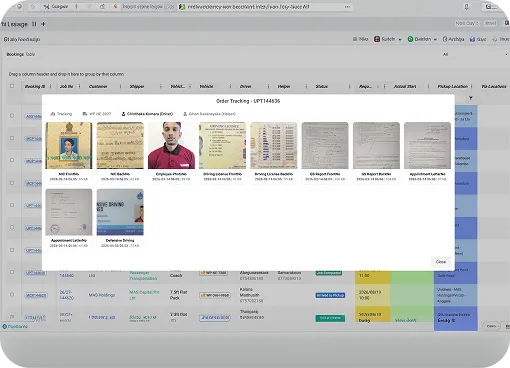510x368 pixels.
Task: Open the first-row Appointment Letter thumbnail
Action: (427, 145)
